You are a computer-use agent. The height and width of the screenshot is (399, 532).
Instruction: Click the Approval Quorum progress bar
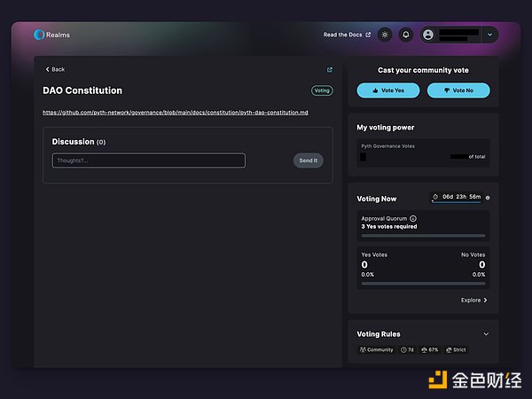423,236
